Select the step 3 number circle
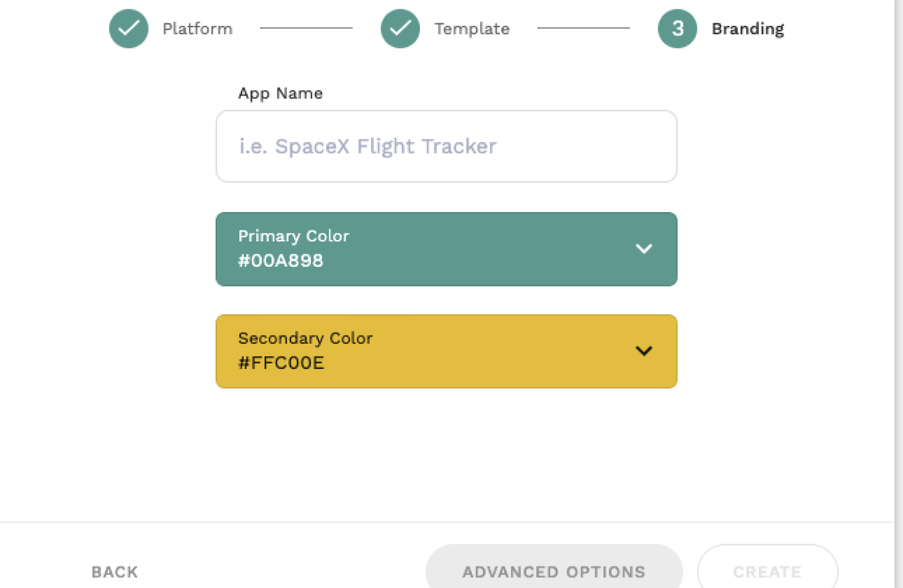Image resolution: width=903 pixels, height=588 pixels. click(x=677, y=29)
